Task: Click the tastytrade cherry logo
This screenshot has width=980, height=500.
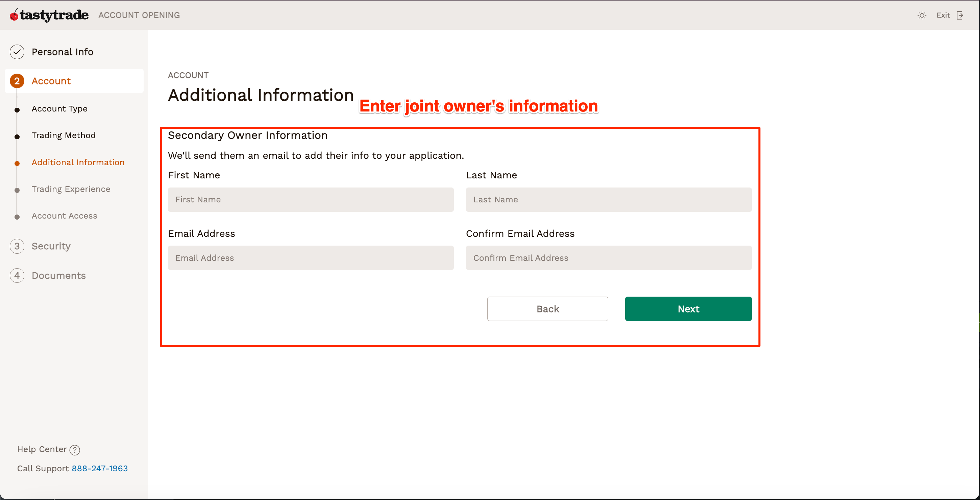Action: [x=14, y=15]
